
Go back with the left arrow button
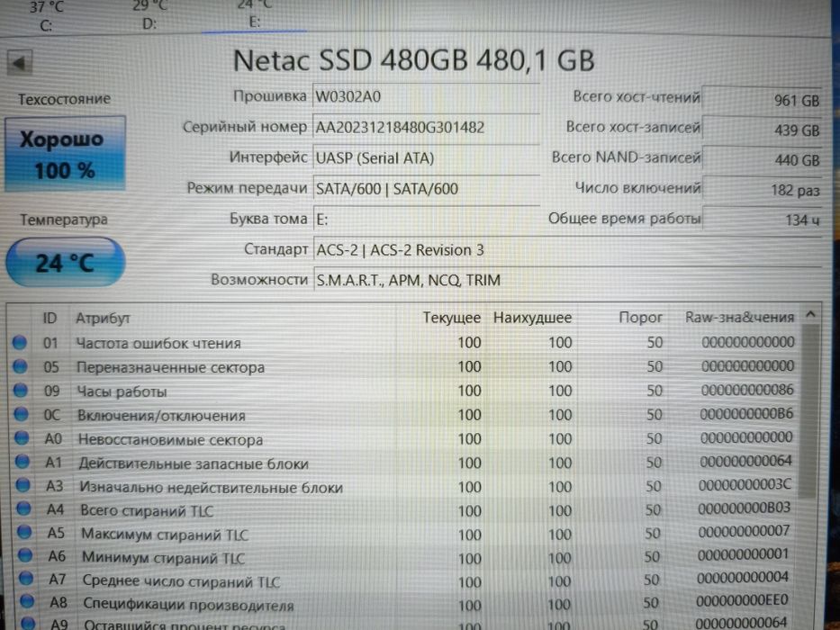[x=20, y=63]
